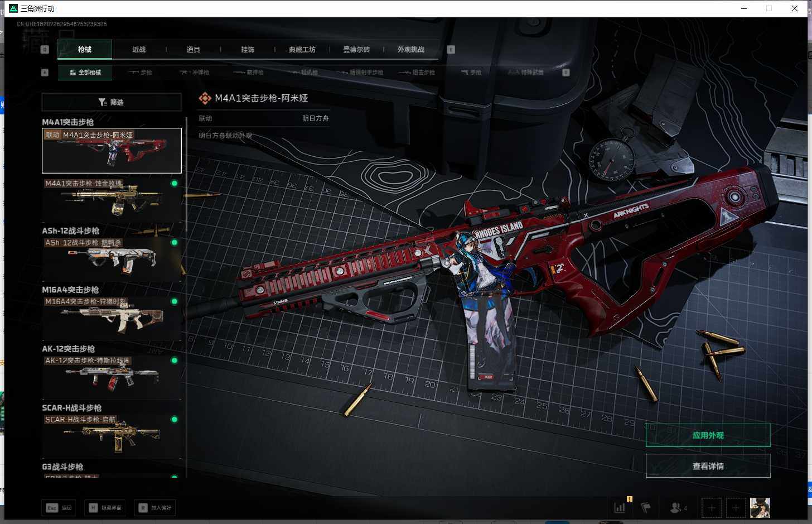
Task: Open the friends list icon
Action: pos(678,508)
